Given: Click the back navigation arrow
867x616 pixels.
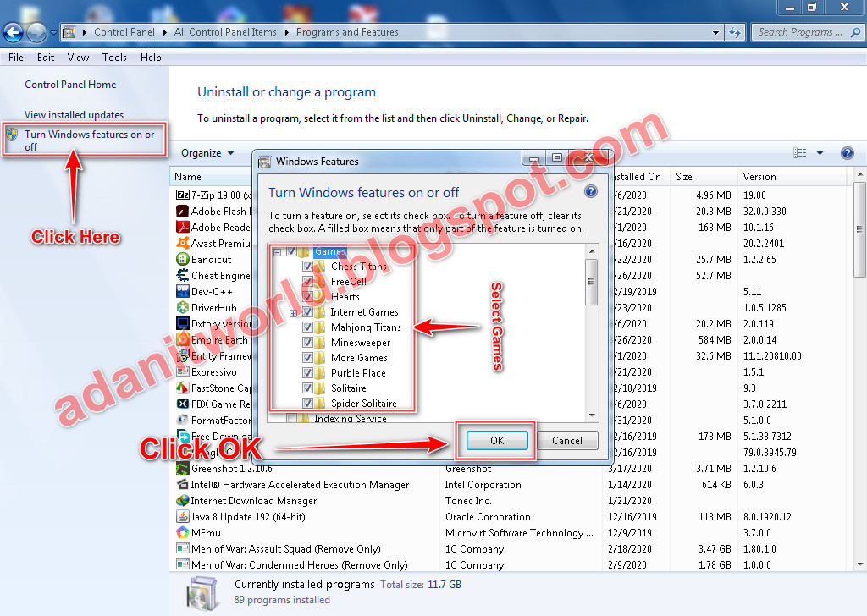Looking at the screenshot, I should coord(13,32).
